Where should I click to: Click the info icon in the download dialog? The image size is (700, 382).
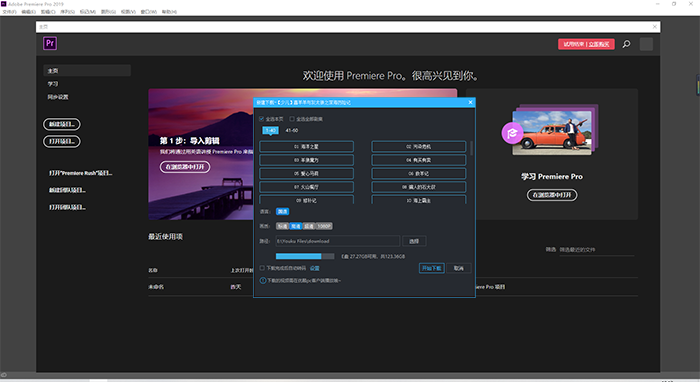262,281
